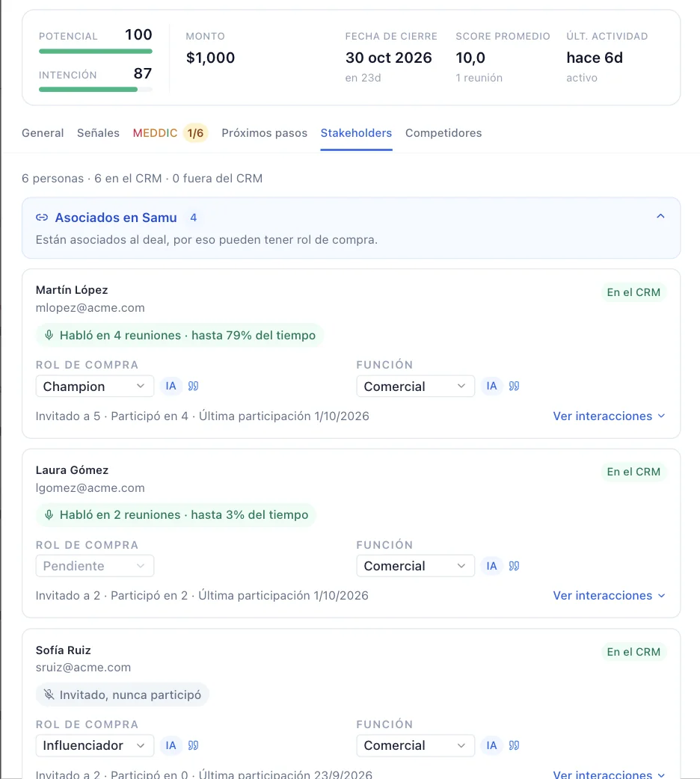
Task: Open Martín López's Champion role dropdown
Action: (x=94, y=387)
